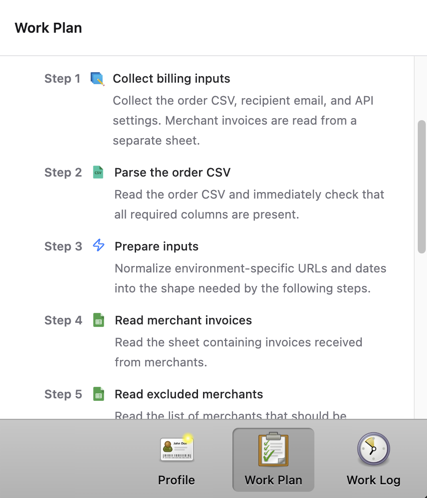Click the Work Log clock icon
The image size is (427, 498).
(373, 449)
